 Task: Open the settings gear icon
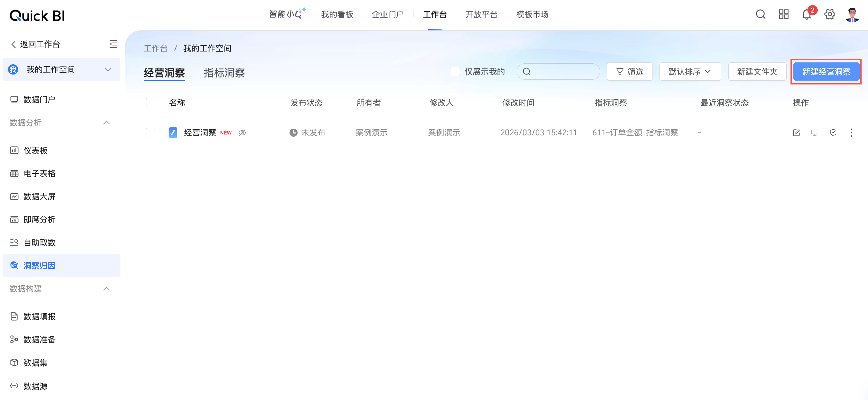pos(830,14)
